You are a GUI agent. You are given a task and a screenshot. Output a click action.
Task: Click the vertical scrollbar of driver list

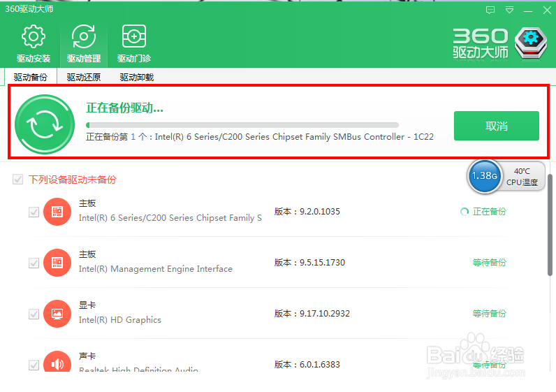[x=550, y=225]
